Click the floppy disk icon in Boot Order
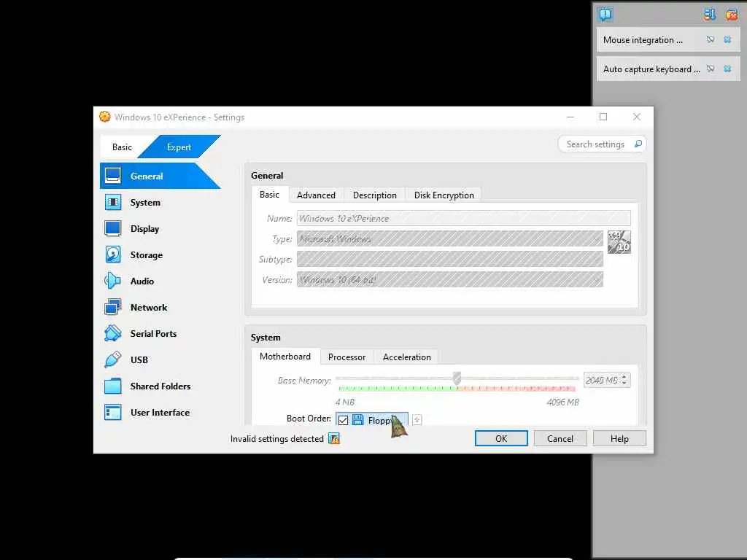747x560 pixels. pos(357,420)
